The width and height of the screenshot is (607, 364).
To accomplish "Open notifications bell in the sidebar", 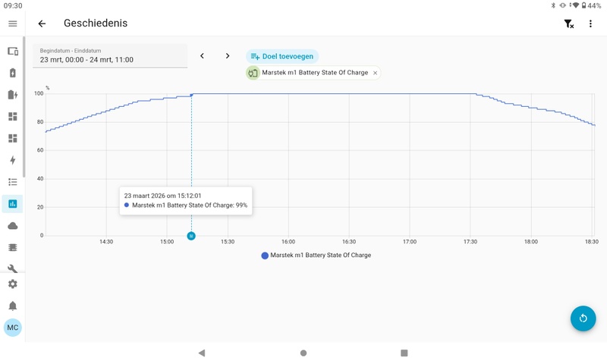I will click(x=13, y=306).
